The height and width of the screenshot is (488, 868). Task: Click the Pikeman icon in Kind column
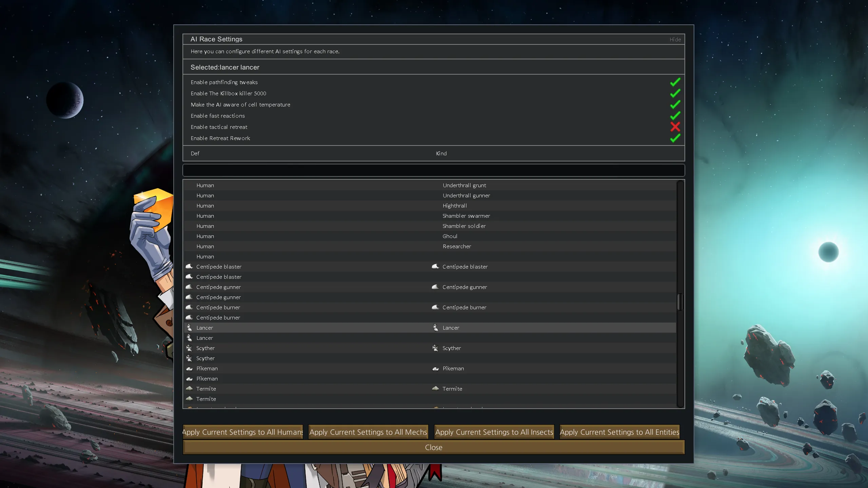(436, 369)
